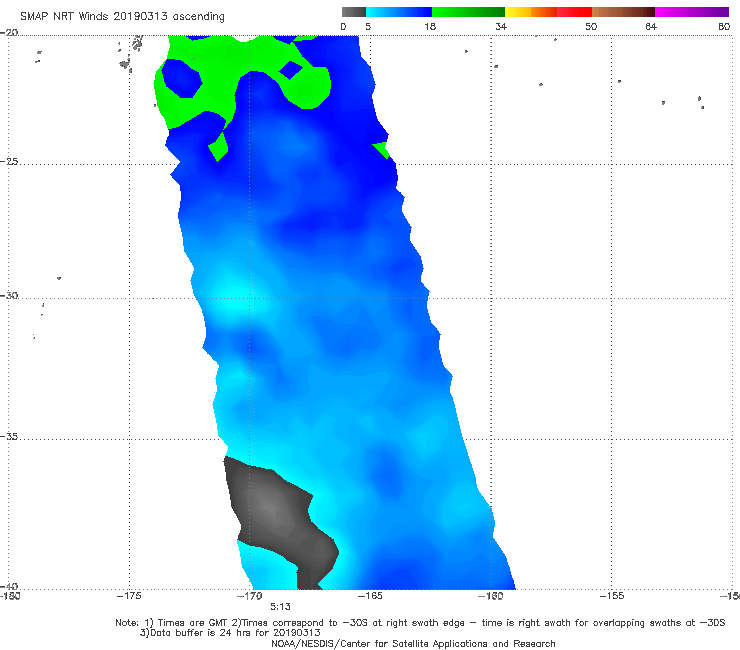Click the color bar label '50'
The width and height of the screenshot is (740, 650).
click(591, 26)
